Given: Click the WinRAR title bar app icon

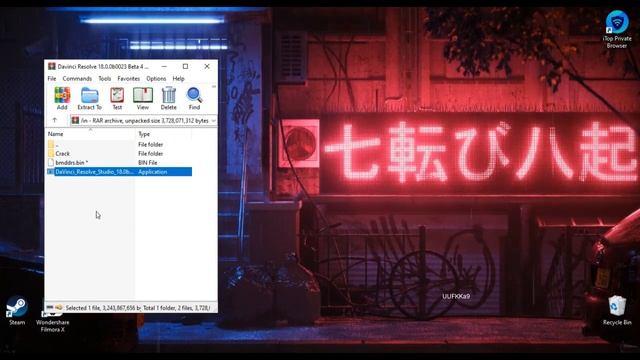Looking at the screenshot, I should [x=52, y=66].
